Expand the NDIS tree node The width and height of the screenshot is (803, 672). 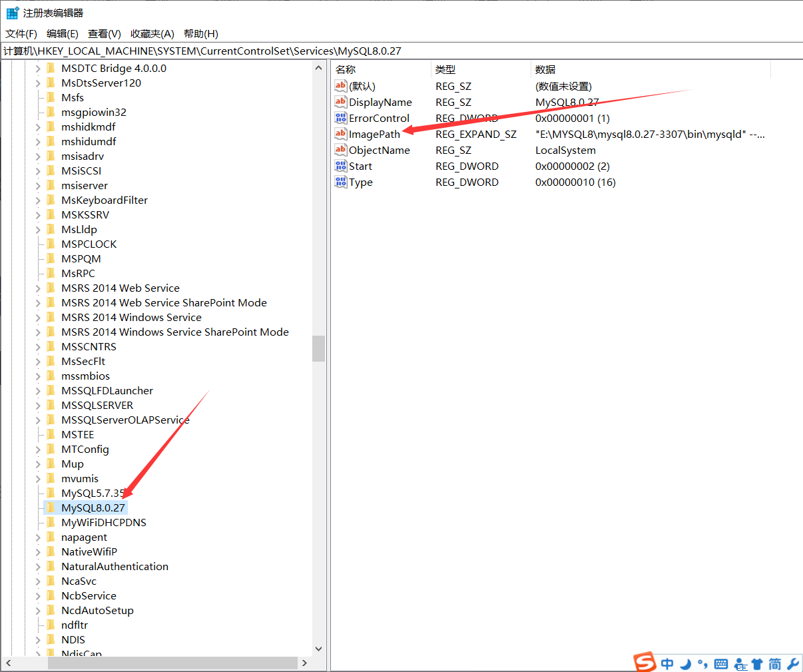tap(39, 639)
